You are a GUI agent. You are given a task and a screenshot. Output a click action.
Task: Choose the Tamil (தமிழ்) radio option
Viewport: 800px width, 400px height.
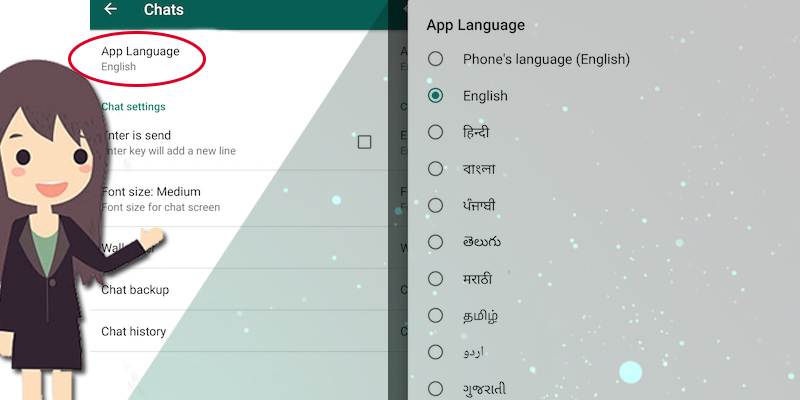[435, 315]
